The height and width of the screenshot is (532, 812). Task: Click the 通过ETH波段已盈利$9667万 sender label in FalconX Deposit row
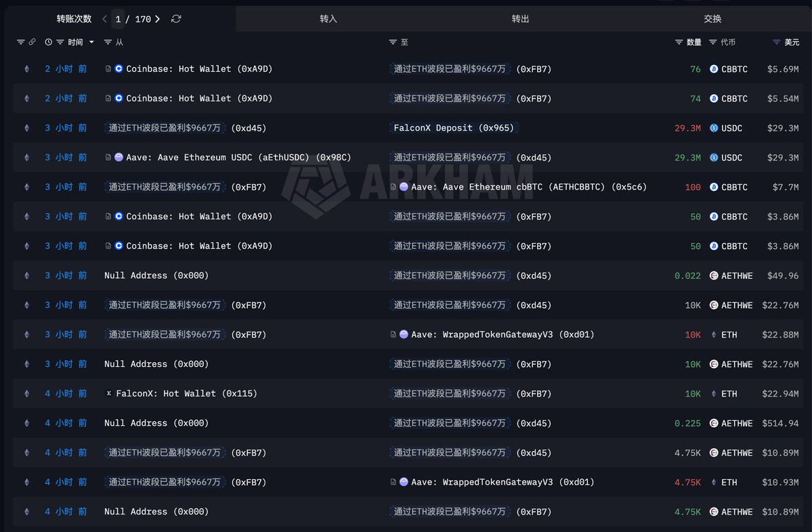165,128
